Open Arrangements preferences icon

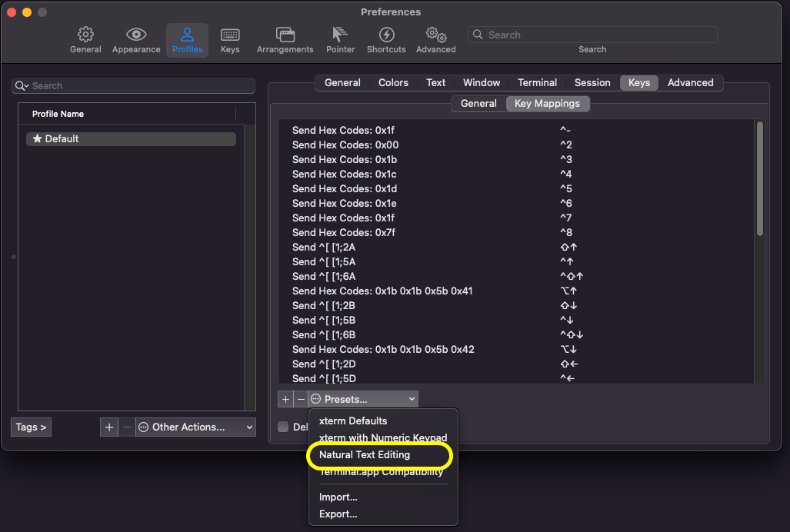tap(285, 40)
